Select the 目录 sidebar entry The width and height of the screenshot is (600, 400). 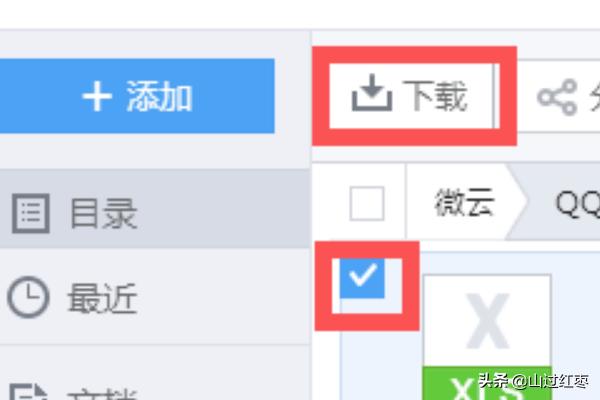[155, 210]
